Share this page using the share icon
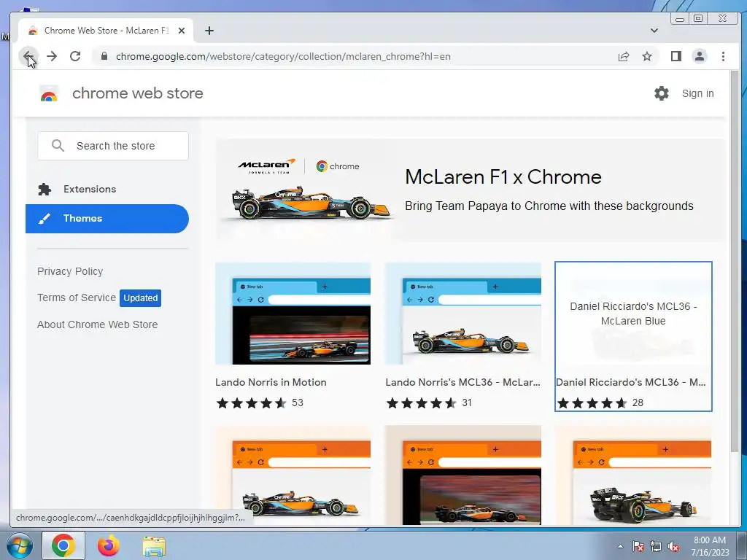This screenshot has width=747, height=560. (623, 56)
